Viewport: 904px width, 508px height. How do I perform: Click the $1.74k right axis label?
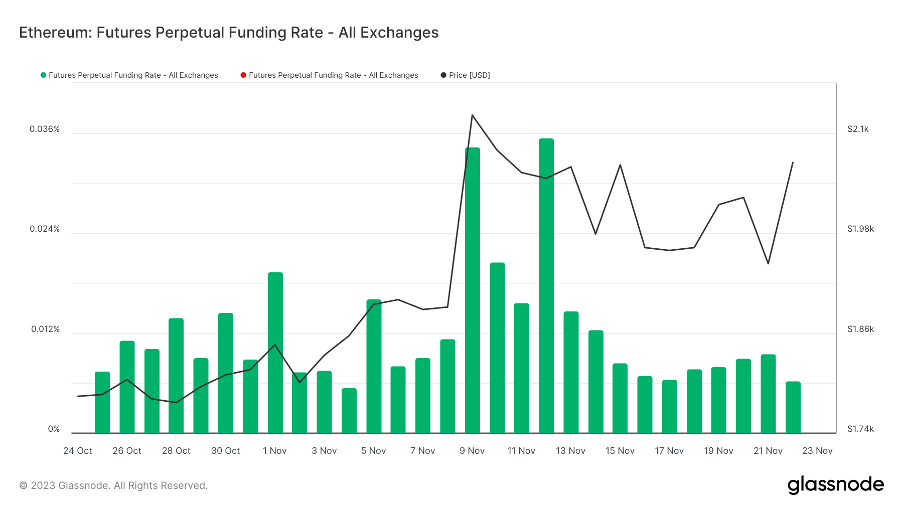[x=861, y=430]
